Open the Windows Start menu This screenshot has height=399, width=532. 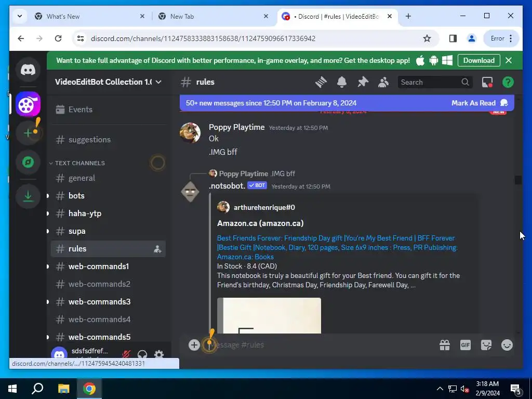pyautogui.click(x=12, y=389)
